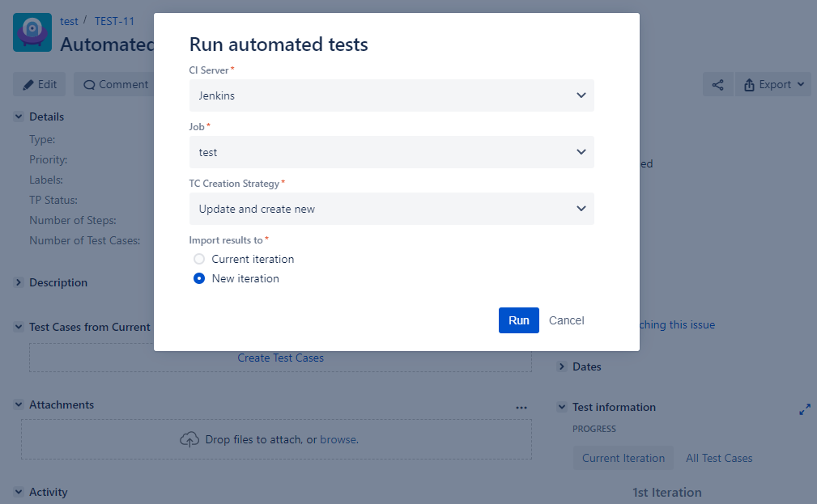This screenshot has width=817, height=504.
Task: Open the Export menu
Action: (x=773, y=85)
